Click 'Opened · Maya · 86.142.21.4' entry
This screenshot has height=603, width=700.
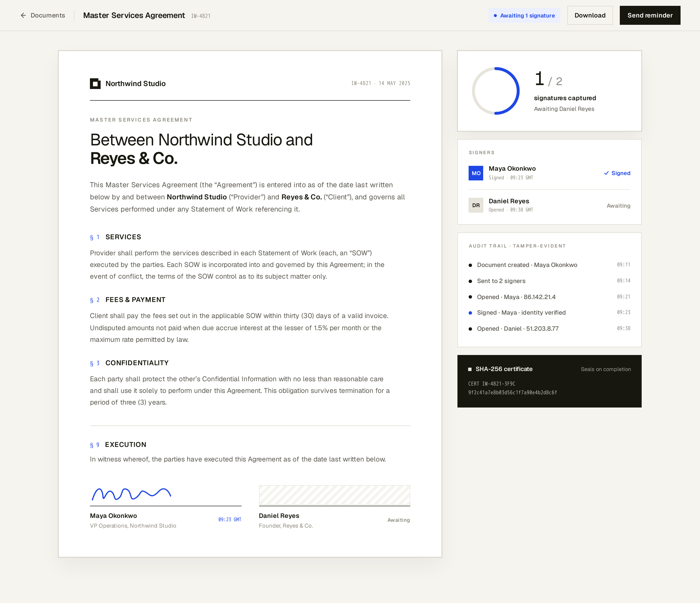coord(516,297)
